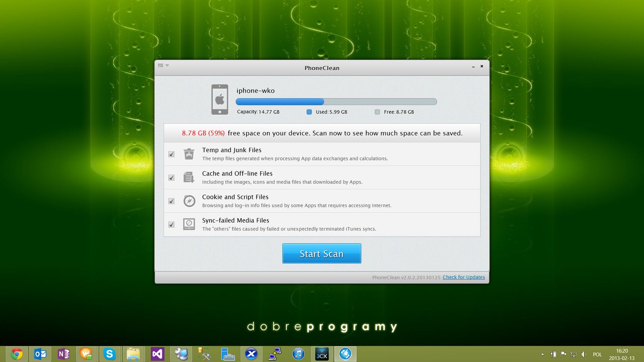Click the volume speaker tray icon
Viewport: 644px width, 362px height.
click(583, 354)
